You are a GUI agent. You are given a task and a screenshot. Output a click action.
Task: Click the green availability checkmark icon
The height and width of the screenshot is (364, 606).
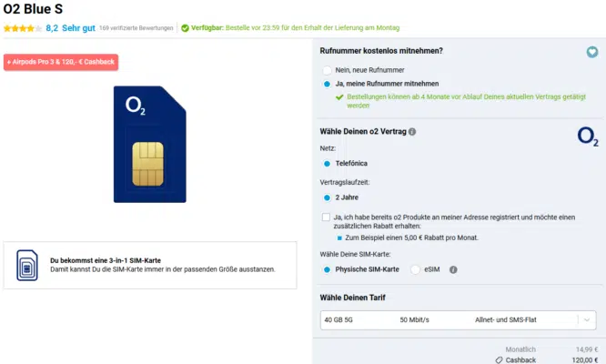click(185, 28)
